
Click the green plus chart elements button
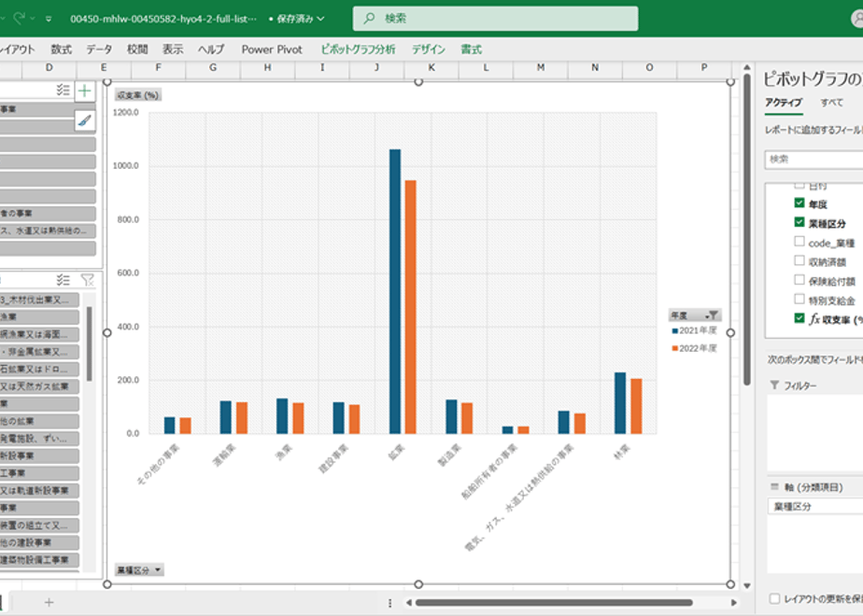click(x=85, y=91)
